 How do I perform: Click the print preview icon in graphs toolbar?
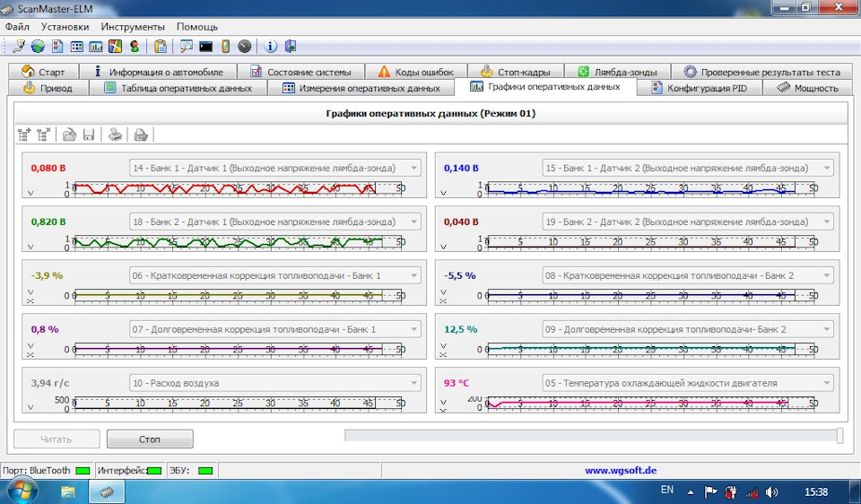141,134
